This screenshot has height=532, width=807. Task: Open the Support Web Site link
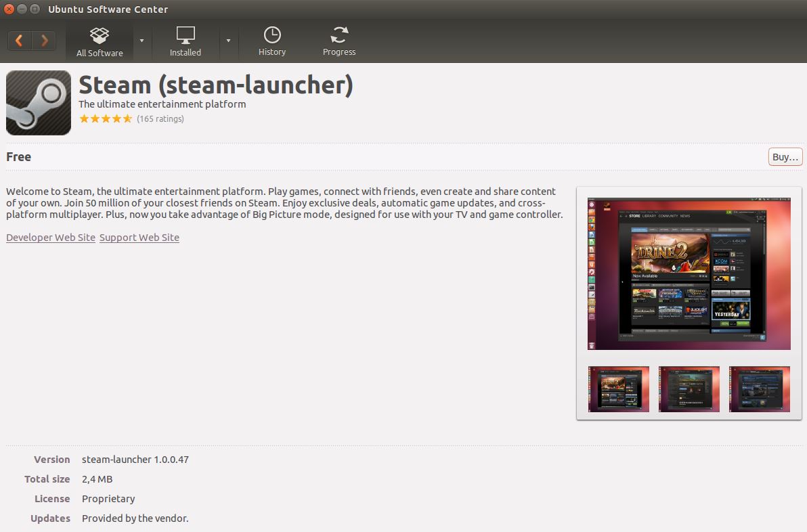coord(139,237)
